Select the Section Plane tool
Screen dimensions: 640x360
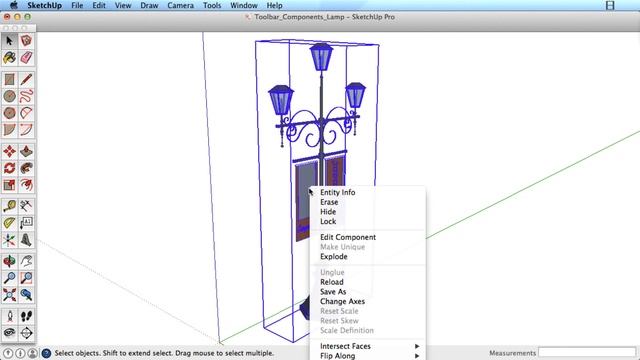click(27, 333)
